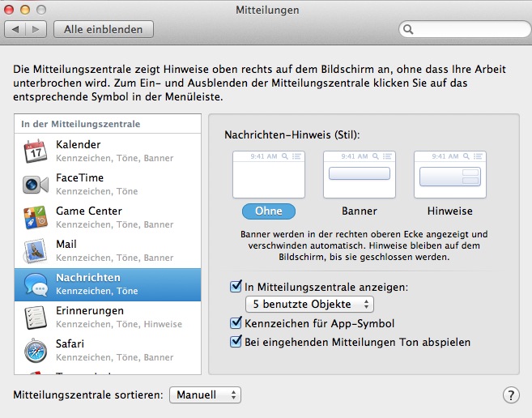
Task: Choose the Banner alert style thumbnail
Action: [x=359, y=174]
